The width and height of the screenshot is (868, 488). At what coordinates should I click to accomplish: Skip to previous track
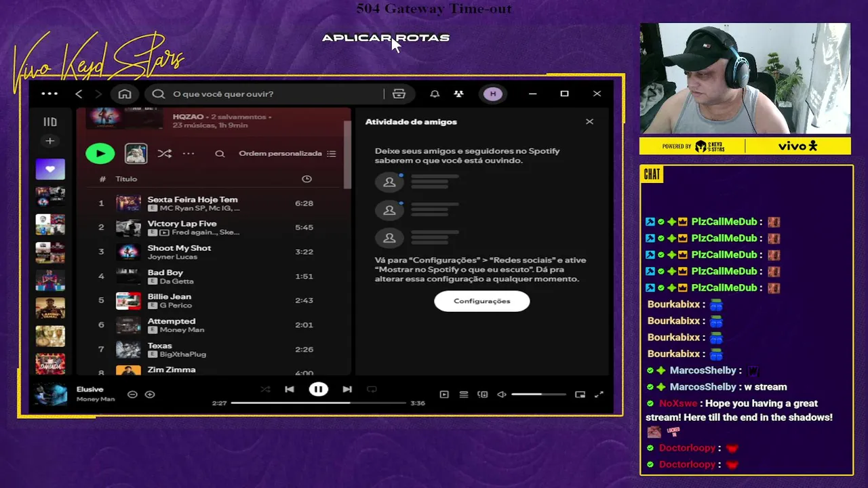pyautogui.click(x=290, y=390)
